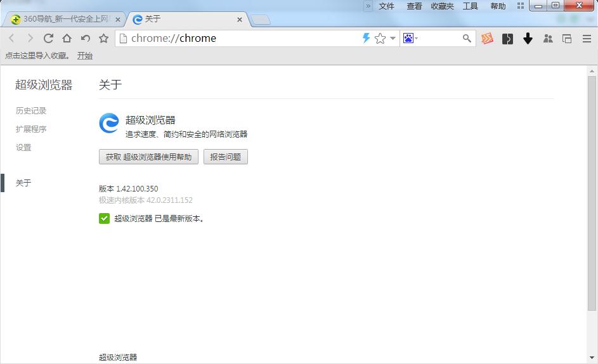
Task: Open 历史记录 in sidebar
Action: click(31, 110)
